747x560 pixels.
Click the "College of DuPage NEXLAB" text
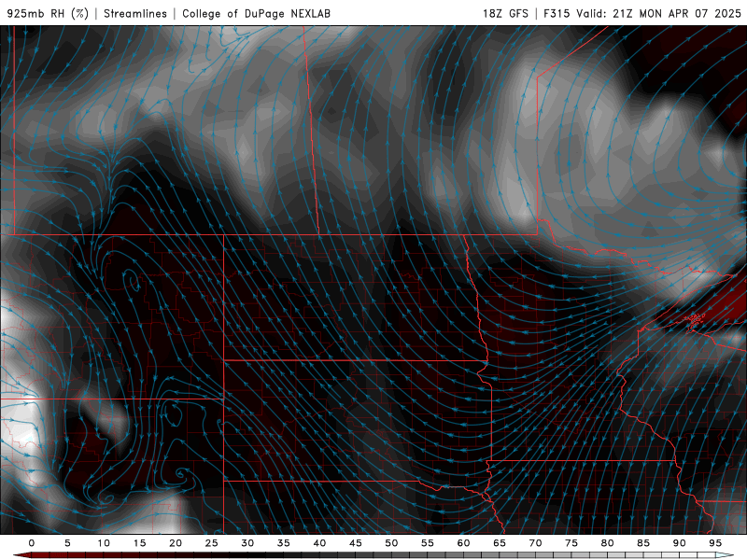point(256,13)
